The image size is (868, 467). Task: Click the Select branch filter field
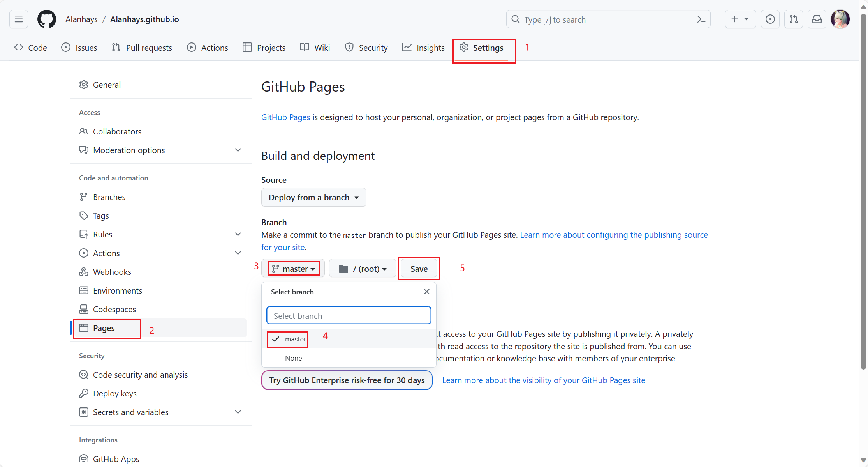(x=349, y=315)
